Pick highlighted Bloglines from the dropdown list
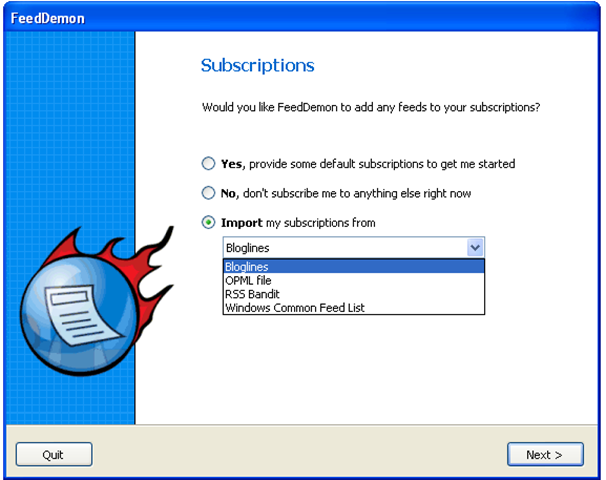 (x=354, y=267)
